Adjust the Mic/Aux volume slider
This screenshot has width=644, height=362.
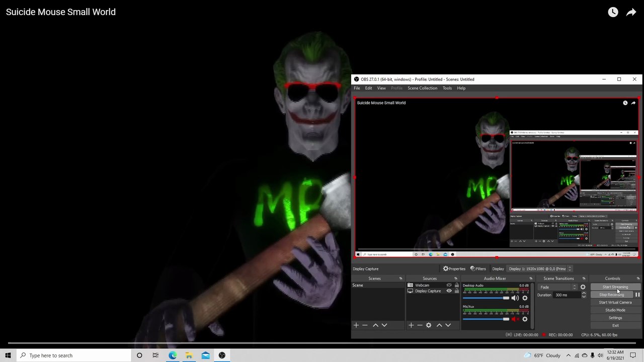(x=486, y=319)
